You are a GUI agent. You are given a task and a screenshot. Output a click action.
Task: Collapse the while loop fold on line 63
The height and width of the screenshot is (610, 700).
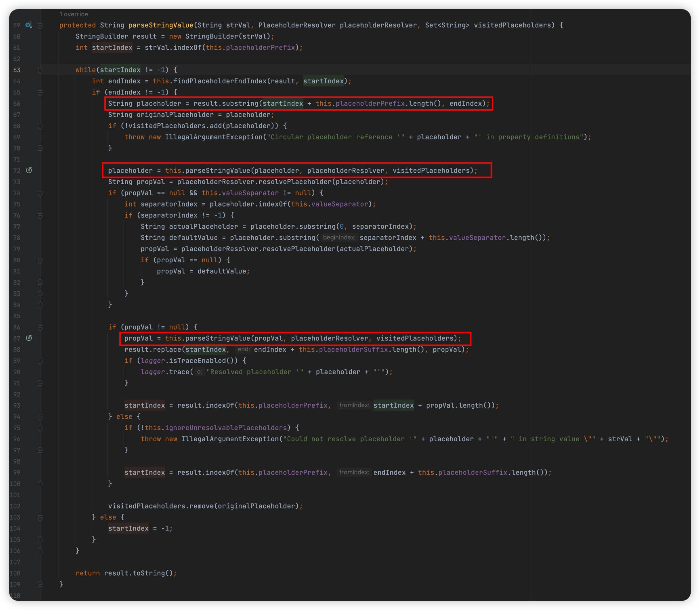point(40,70)
